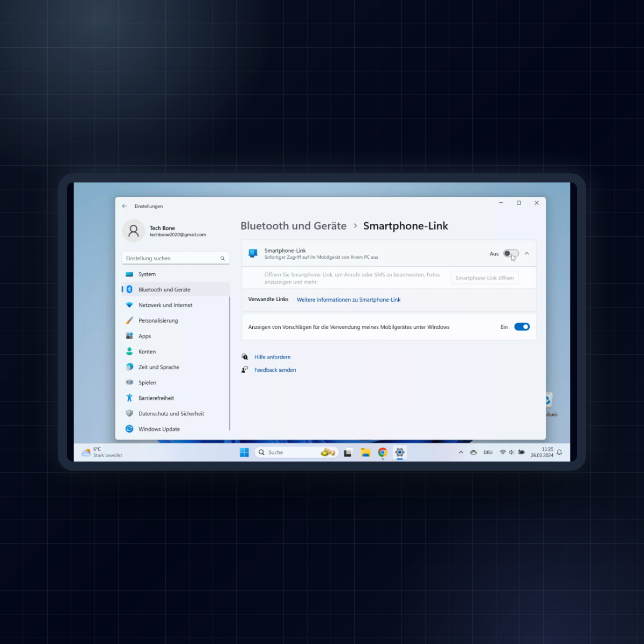Click the Bluetooth und Geräte breadcrumb
The width and height of the screenshot is (644, 644).
tap(294, 226)
